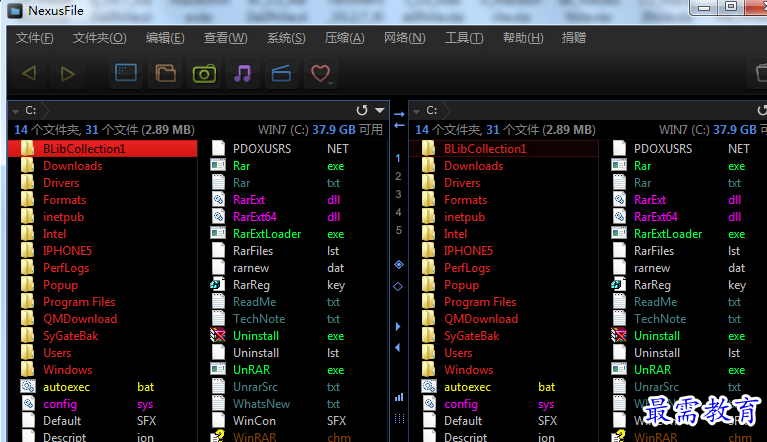This screenshot has width=767, height=442.
Task: Open the favorites heart toolbar icon
Action: [x=320, y=73]
